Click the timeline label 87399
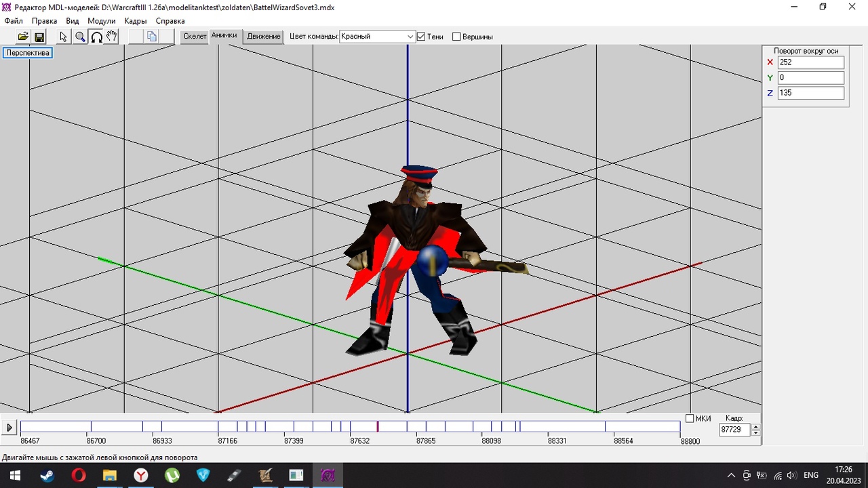This screenshot has height=488, width=868. [294, 441]
